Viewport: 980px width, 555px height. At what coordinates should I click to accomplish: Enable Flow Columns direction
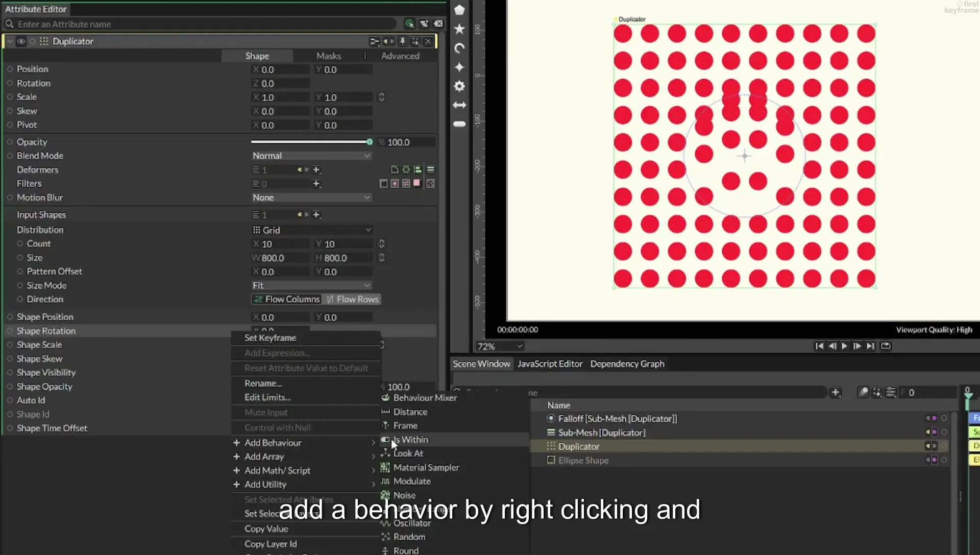click(287, 299)
